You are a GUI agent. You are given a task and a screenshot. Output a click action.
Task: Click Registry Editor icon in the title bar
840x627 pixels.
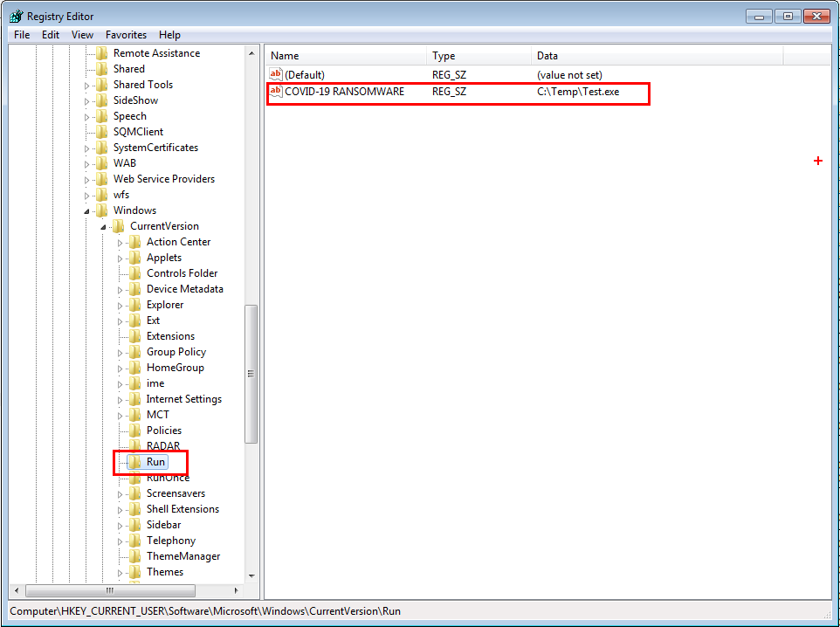coord(17,16)
